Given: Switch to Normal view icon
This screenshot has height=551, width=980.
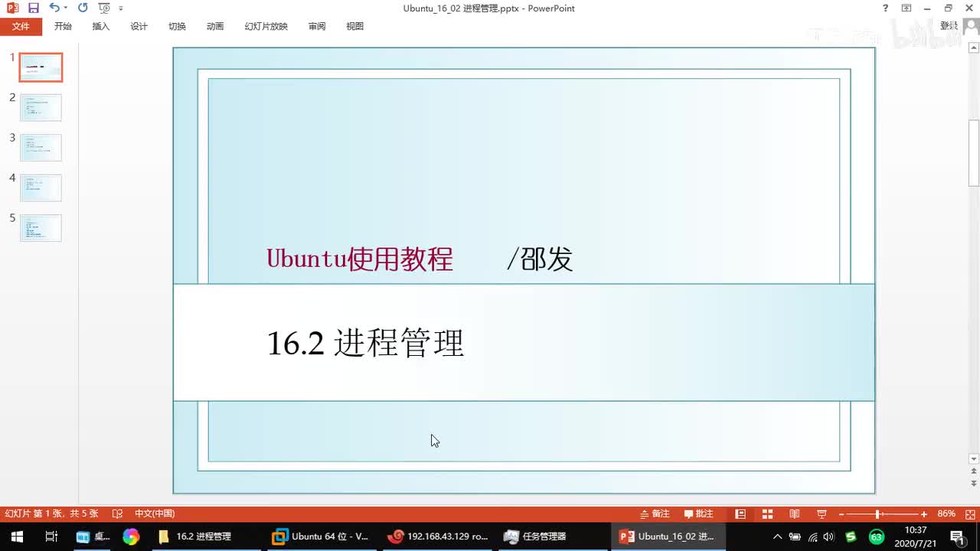Looking at the screenshot, I should pyautogui.click(x=740, y=514).
